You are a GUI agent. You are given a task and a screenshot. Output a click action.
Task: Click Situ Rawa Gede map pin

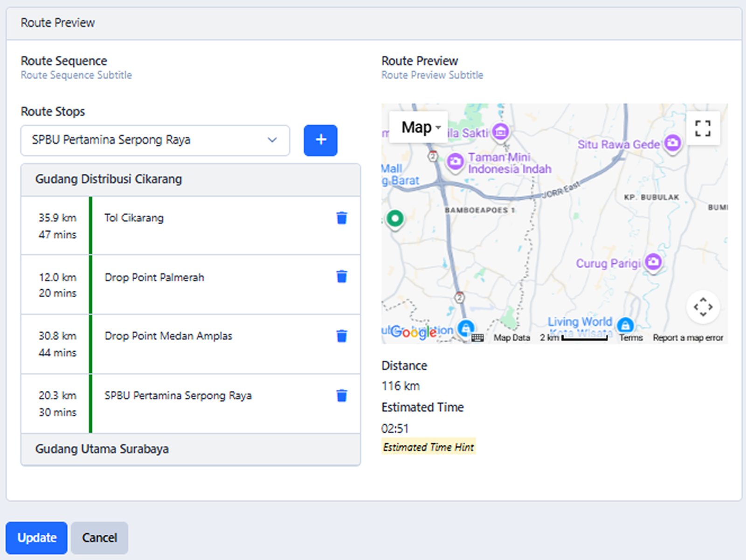(672, 142)
